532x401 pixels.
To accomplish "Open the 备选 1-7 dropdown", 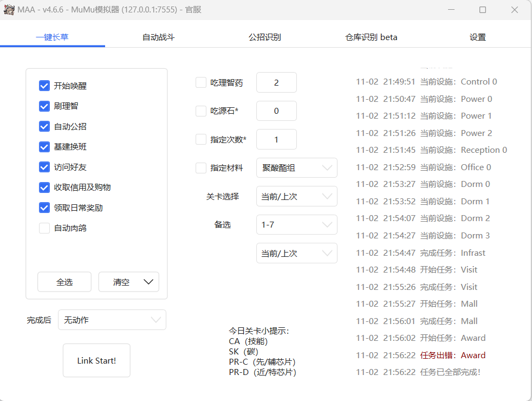I will coord(296,224).
